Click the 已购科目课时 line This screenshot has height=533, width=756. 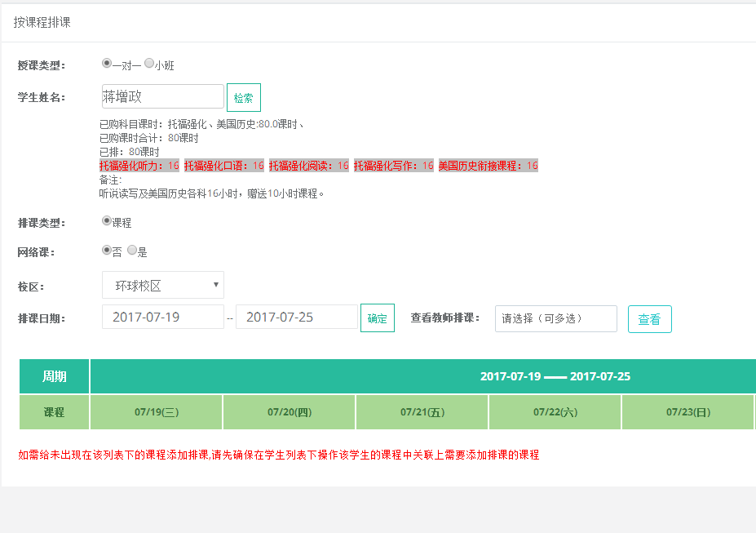[201, 124]
